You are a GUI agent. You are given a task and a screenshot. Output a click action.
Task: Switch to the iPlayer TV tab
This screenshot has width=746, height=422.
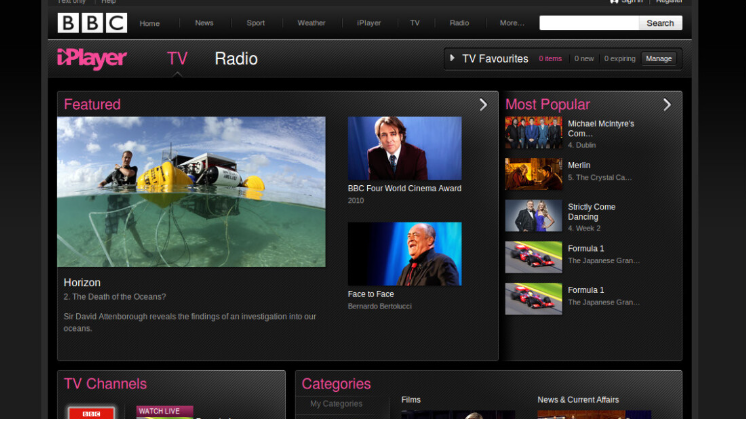(177, 59)
